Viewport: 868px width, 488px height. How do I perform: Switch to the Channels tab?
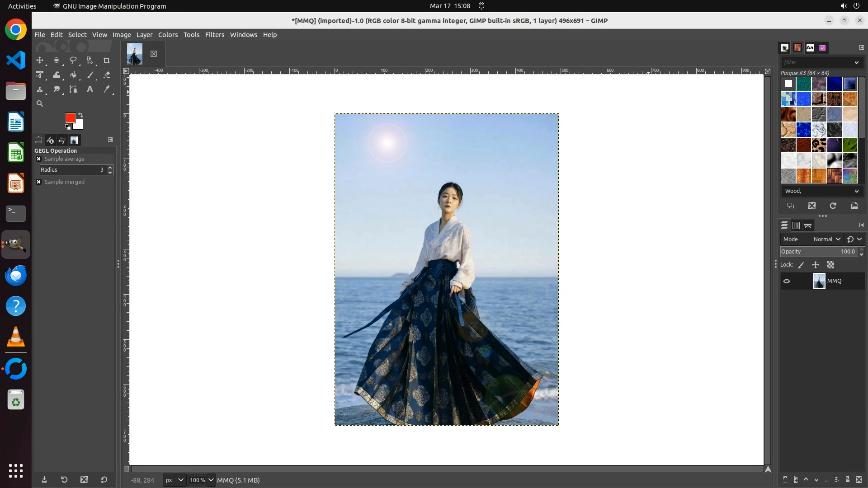(x=796, y=225)
